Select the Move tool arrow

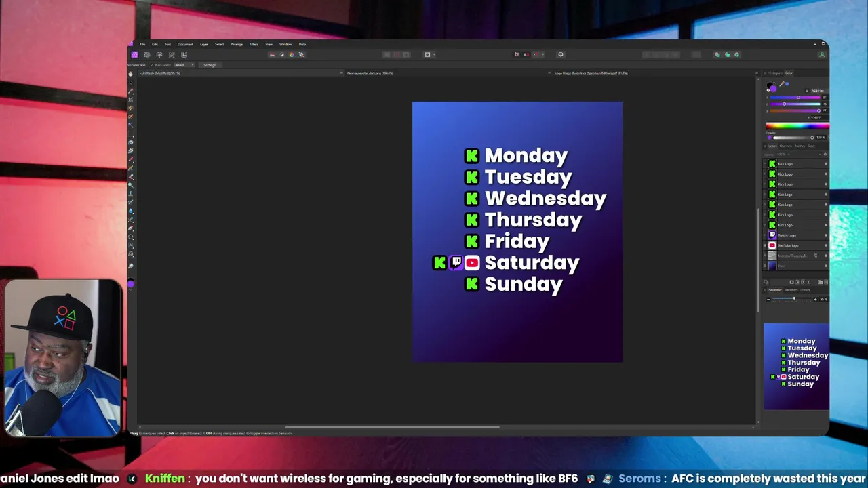(x=130, y=83)
